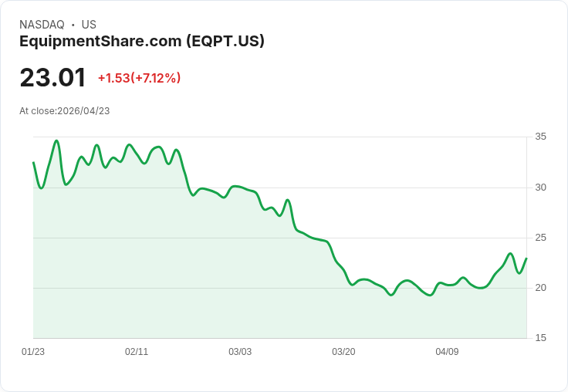
Task: Select the 25 price axis label
Action: pos(541,238)
